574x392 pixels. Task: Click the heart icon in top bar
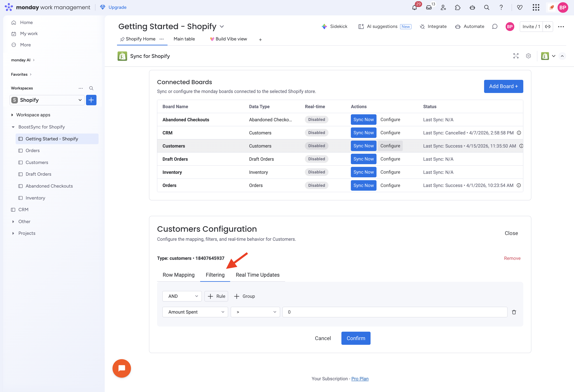tap(520, 7)
